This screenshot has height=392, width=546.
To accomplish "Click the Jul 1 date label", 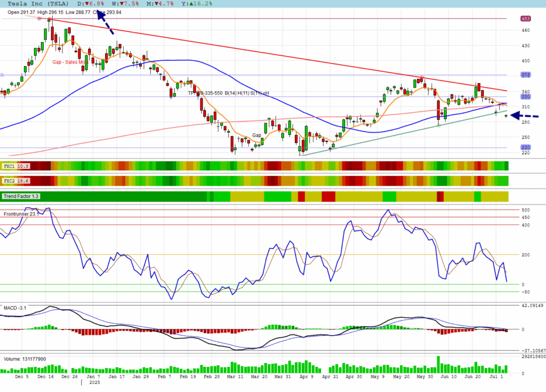I will [496, 377].
